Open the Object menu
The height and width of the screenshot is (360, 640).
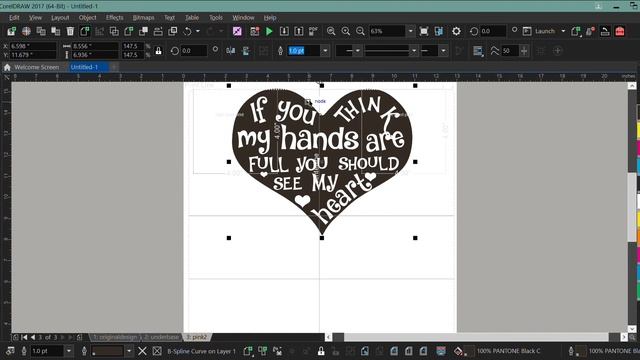point(87,18)
